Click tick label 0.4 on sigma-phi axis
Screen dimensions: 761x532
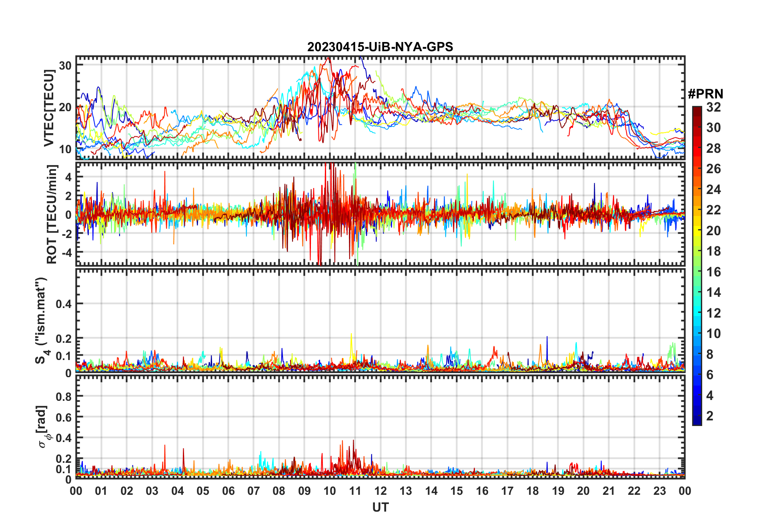pyautogui.click(x=64, y=438)
